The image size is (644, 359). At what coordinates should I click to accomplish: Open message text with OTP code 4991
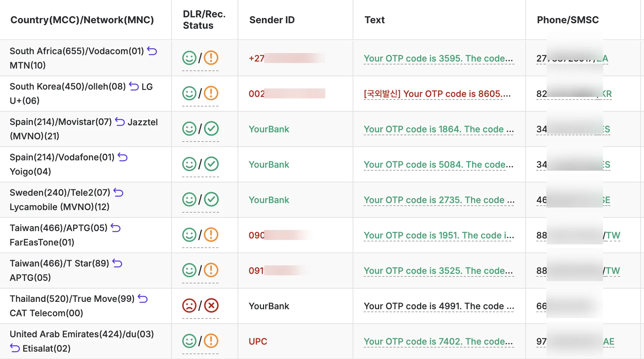coord(439,306)
